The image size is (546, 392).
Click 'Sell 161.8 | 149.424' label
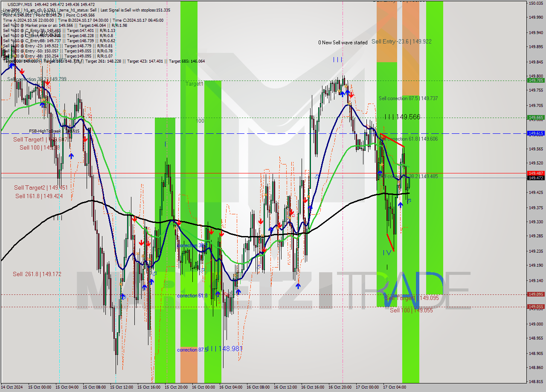[x=39, y=196]
